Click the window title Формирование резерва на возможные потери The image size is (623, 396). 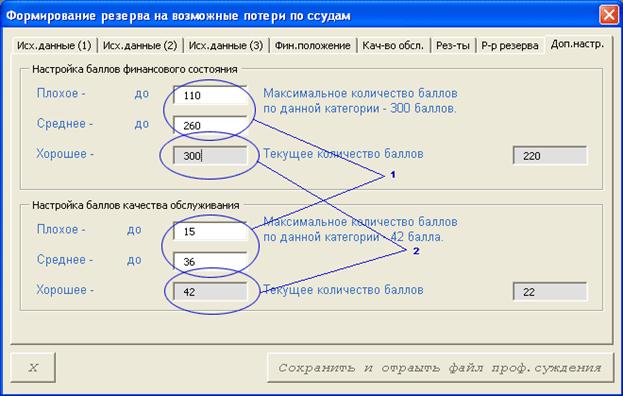178,16
